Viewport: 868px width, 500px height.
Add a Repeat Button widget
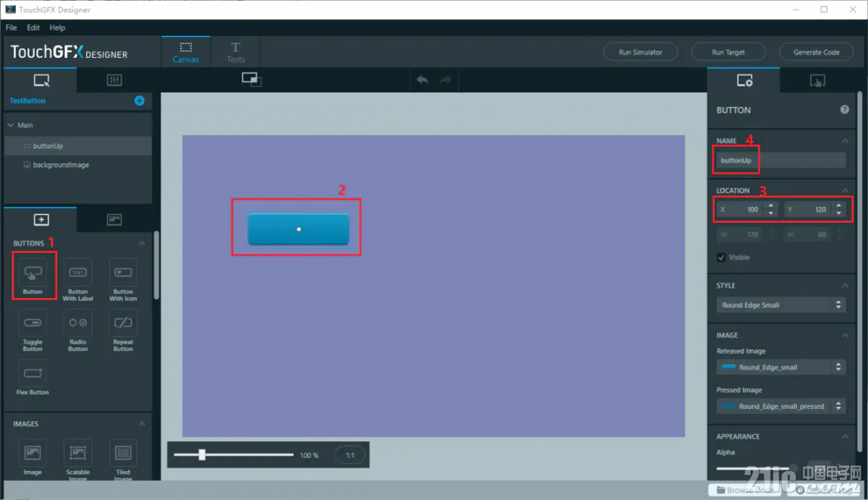point(123,331)
